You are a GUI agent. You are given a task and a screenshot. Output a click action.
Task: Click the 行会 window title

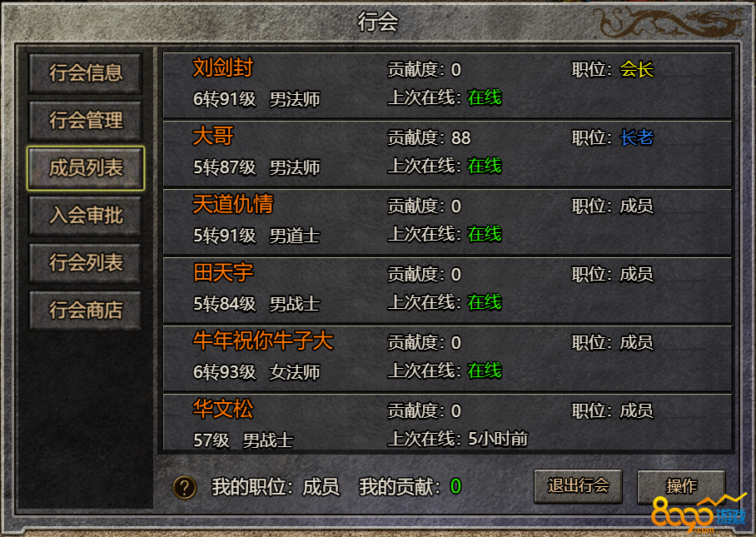(x=377, y=22)
